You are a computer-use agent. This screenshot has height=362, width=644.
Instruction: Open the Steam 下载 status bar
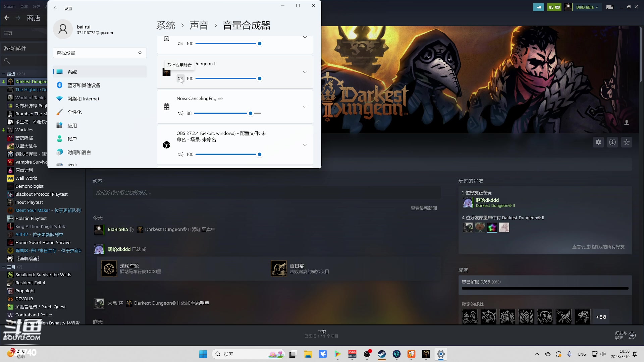pos(322,334)
